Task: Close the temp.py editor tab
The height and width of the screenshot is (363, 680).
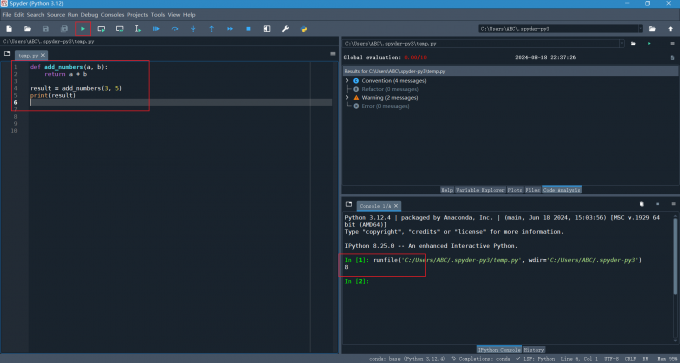Action: [42, 56]
